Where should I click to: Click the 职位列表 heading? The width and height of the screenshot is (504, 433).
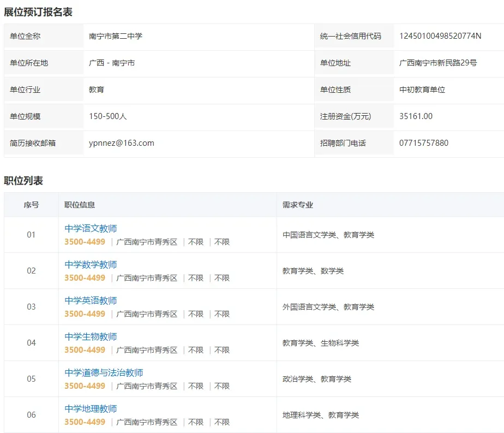[23, 181]
